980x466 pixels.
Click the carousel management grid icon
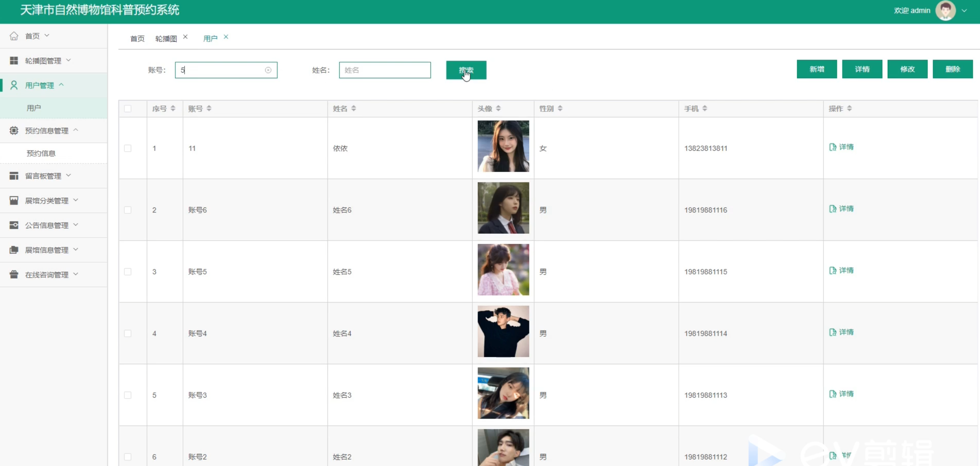(x=14, y=61)
